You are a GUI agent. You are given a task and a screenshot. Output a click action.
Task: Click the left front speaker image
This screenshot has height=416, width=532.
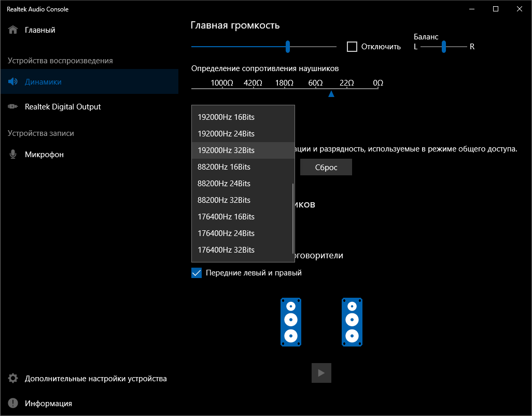click(x=291, y=322)
